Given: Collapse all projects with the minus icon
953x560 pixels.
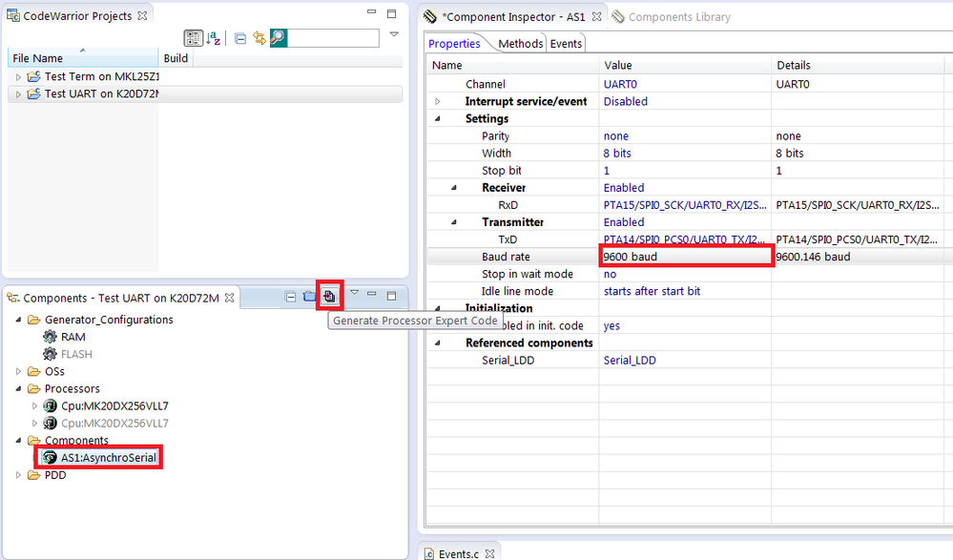Looking at the screenshot, I should (x=240, y=39).
